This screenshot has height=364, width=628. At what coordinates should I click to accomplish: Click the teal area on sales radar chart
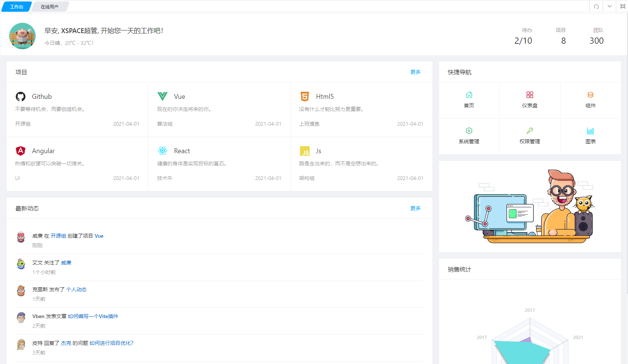point(522,352)
